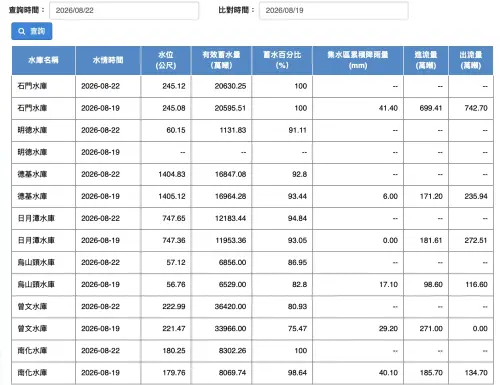Click inflow value 171.20
Viewport: 500px width, 385px height.
point(431,196)
